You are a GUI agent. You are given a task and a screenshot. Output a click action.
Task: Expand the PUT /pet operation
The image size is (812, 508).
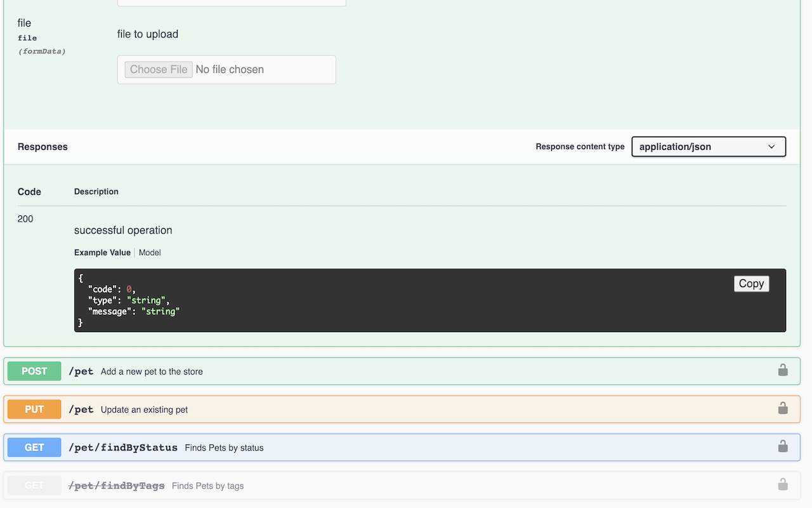pos(402,410)
